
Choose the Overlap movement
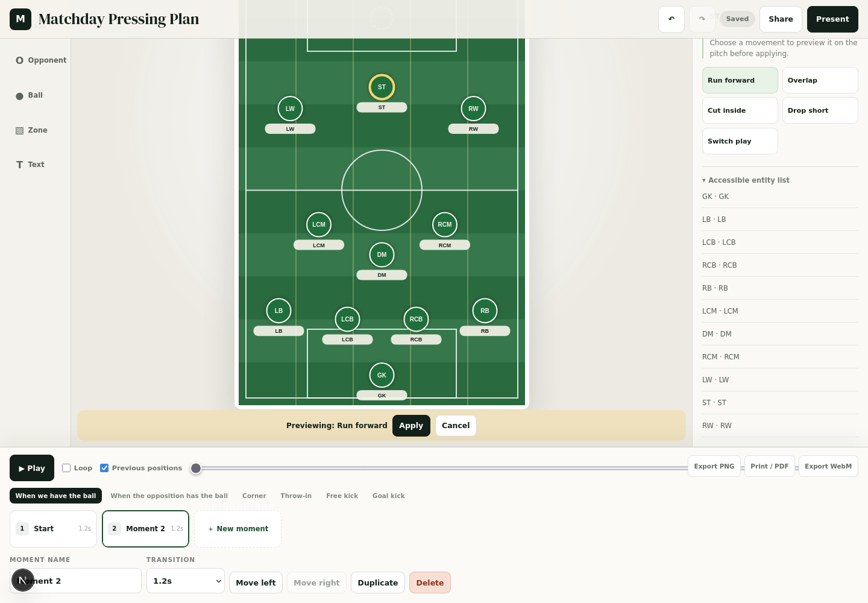pos(820,80)
